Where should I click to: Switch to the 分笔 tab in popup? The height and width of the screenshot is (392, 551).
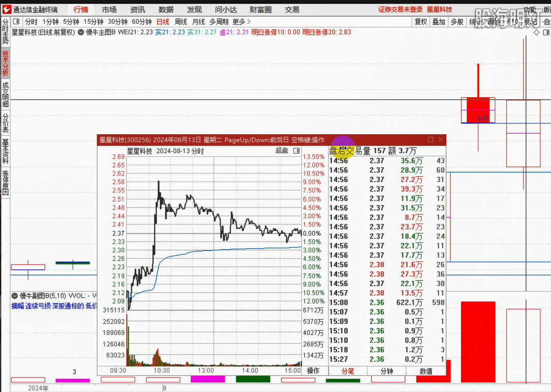coord(348,371)
